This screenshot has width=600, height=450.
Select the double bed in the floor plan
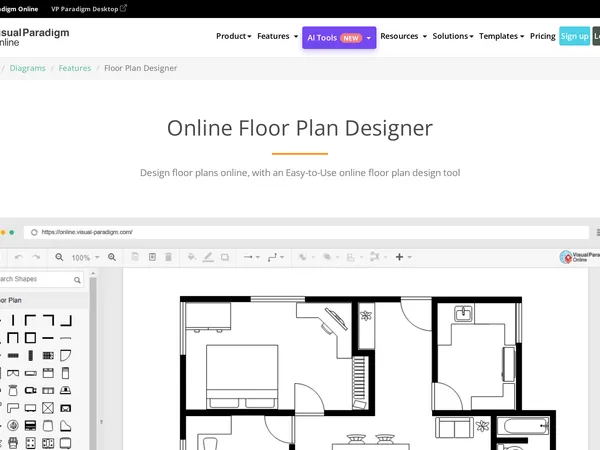click(x=242, y=377)
